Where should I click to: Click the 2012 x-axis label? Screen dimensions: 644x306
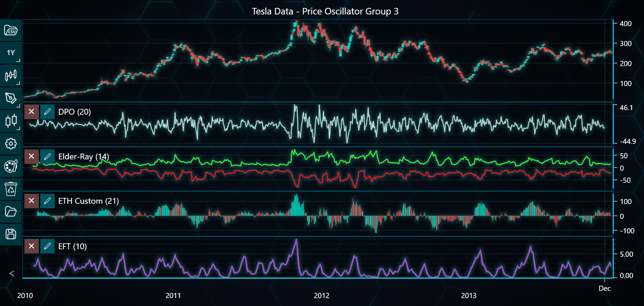tap(321, 296)
